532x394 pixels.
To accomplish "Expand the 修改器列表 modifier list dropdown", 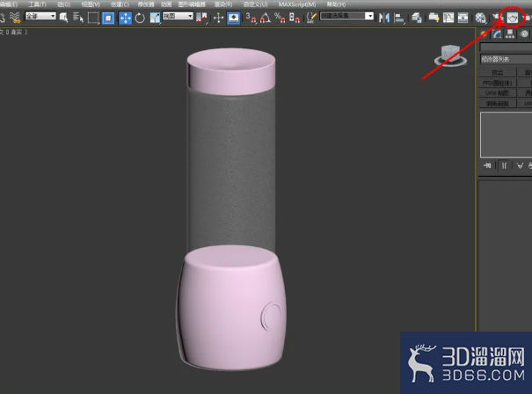I will 506,59.
